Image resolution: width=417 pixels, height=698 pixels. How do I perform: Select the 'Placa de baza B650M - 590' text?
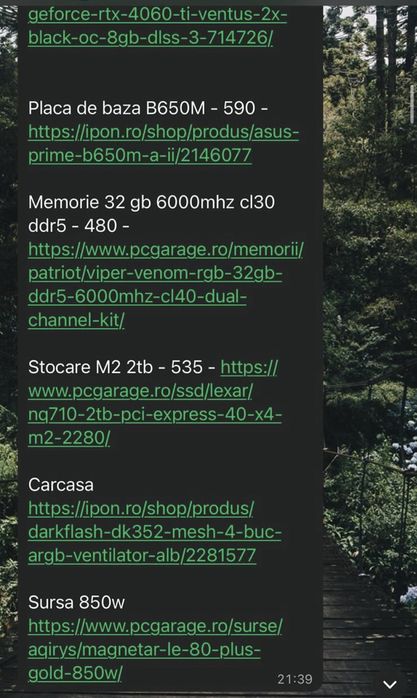142,108
